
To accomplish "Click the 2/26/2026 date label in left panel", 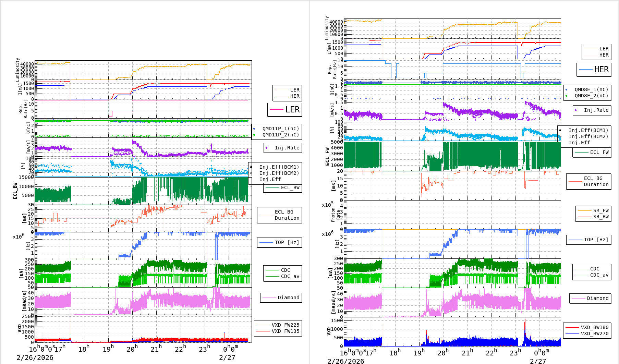I will (35, 357).
